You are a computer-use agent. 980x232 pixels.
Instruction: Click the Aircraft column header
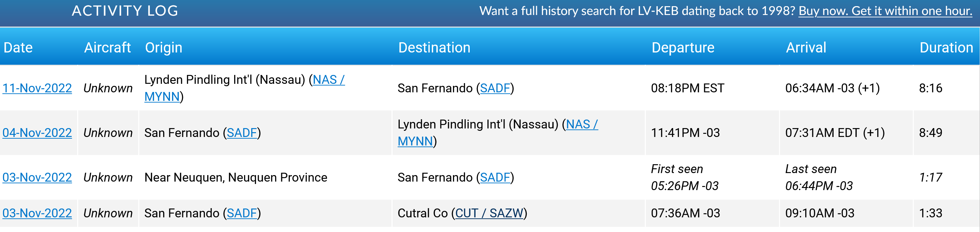click(x=107, y=48)
